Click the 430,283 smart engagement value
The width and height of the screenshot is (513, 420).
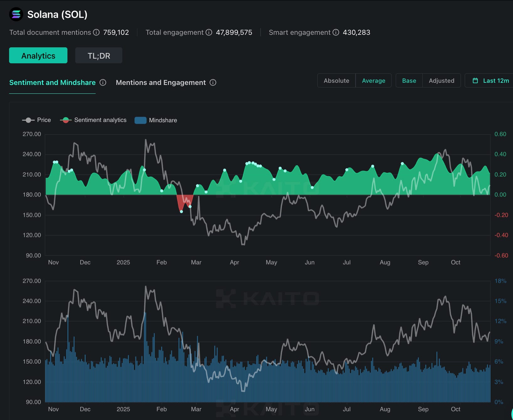(357, 32)
